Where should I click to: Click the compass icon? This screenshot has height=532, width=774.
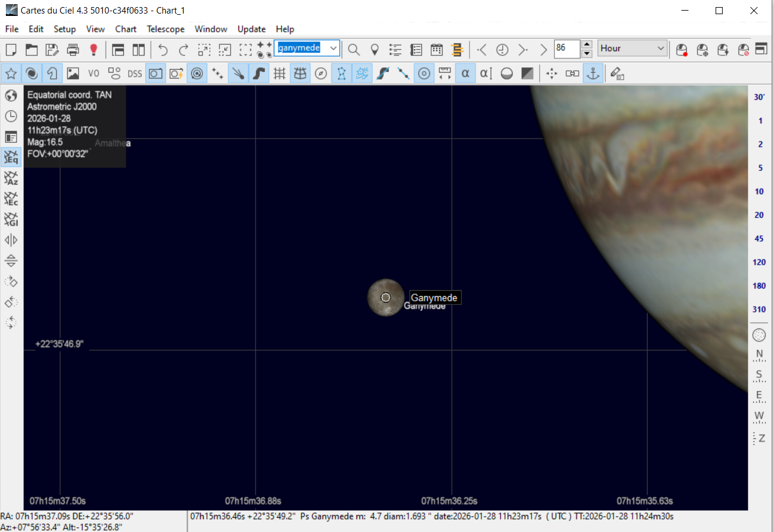click(x=321, y=73)
